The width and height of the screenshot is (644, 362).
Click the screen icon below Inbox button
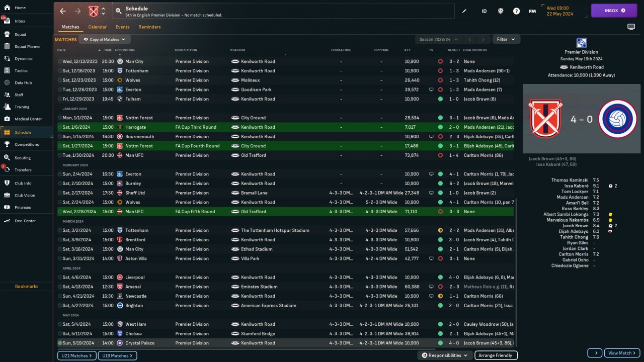[x=631, y=27]
